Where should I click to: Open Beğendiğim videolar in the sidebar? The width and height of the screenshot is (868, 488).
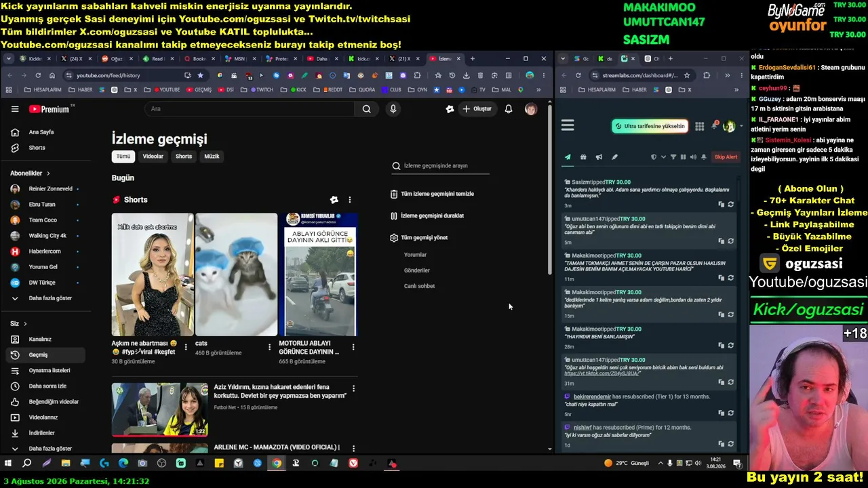click(x=46, y=402)
